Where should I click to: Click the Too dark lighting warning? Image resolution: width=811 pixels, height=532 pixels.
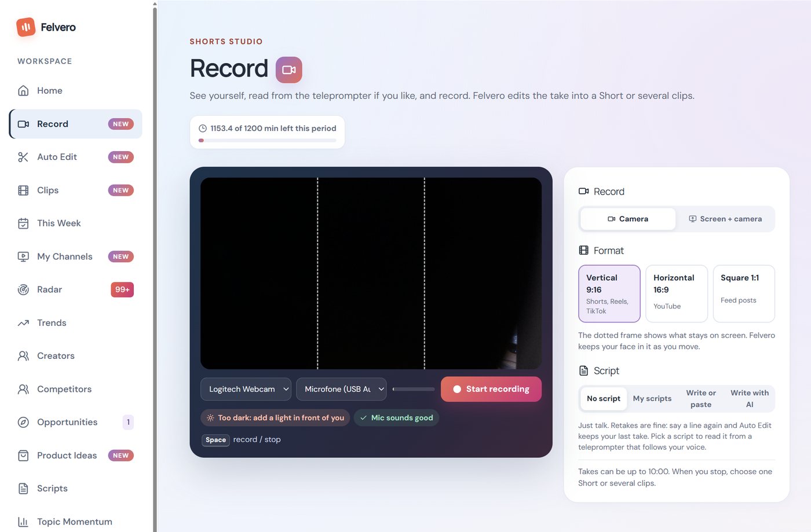pos(275,418)
